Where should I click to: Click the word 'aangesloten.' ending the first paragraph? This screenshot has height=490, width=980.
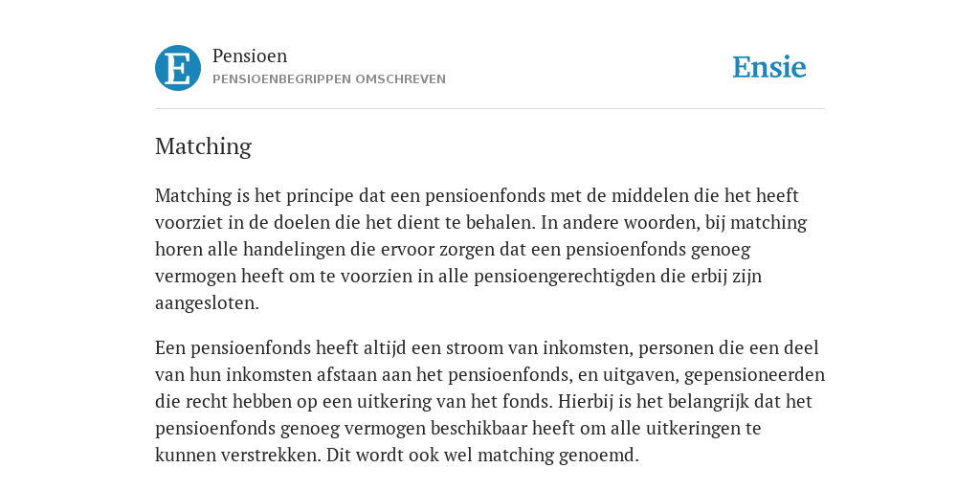pyautogui.click(x=207, y=303)
